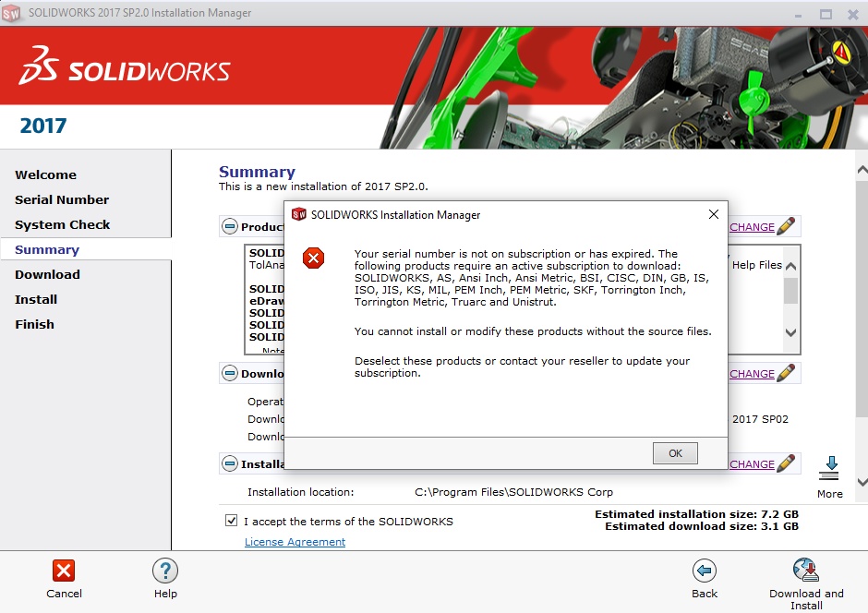Click the Download and Install globe icon

(x=805, y=570)
